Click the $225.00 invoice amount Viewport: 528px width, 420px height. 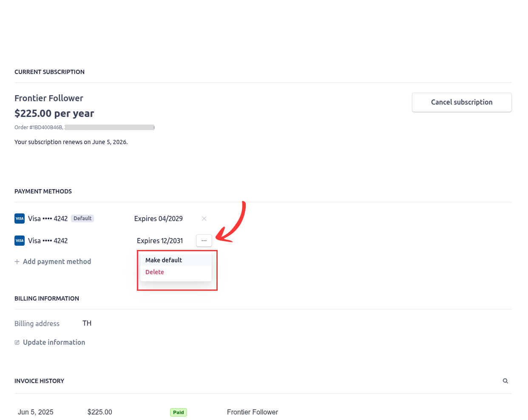100,412
